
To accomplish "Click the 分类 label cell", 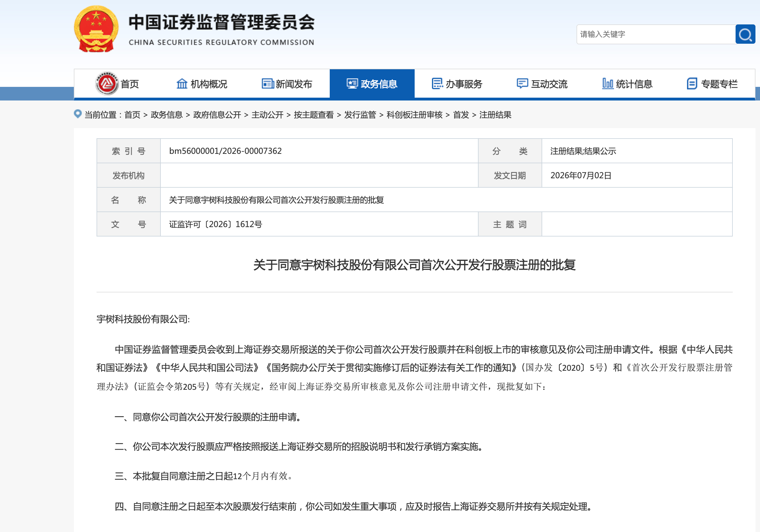I will tap(510, 151).
